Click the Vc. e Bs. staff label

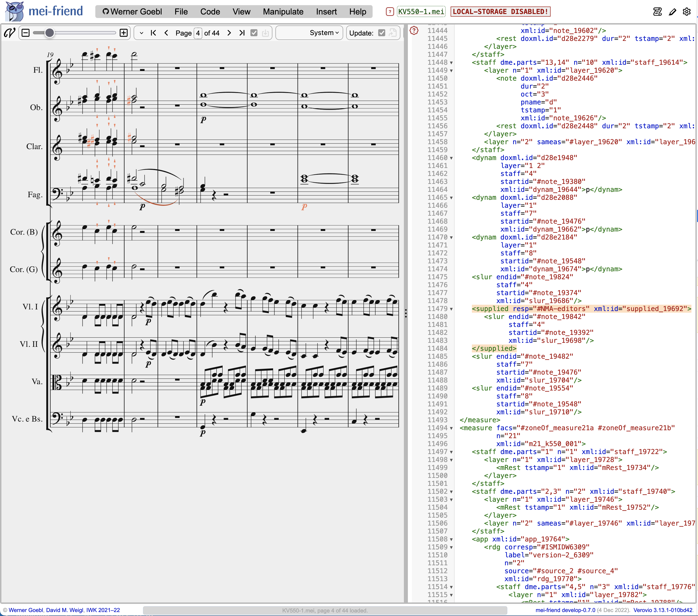point(27,419)
